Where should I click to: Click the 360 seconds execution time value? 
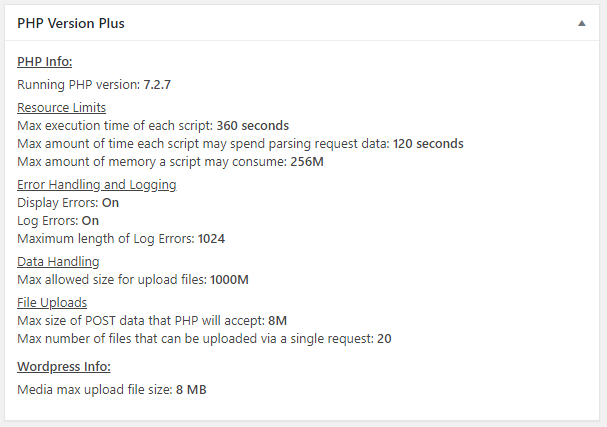(x=252, y=125)
